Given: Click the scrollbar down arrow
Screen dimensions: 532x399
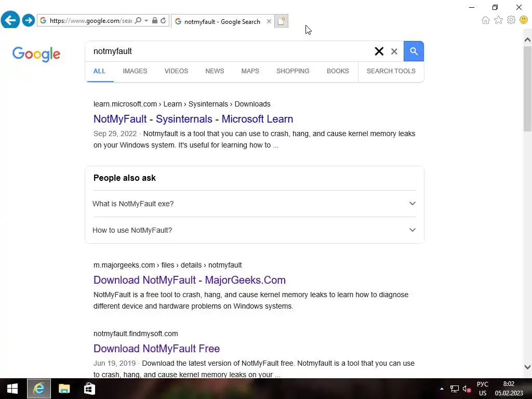Looking at the screenshot, I should [x=527, y=367].
